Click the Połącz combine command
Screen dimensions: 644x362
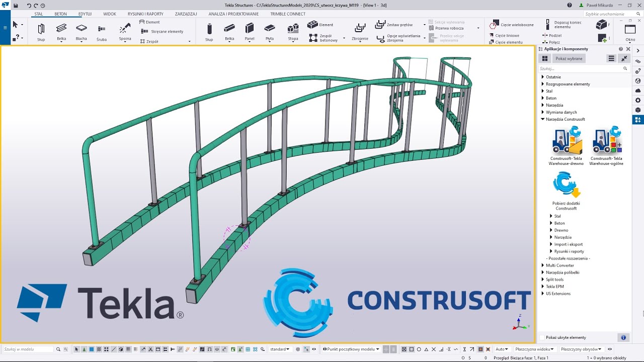(x=551, y=42)
